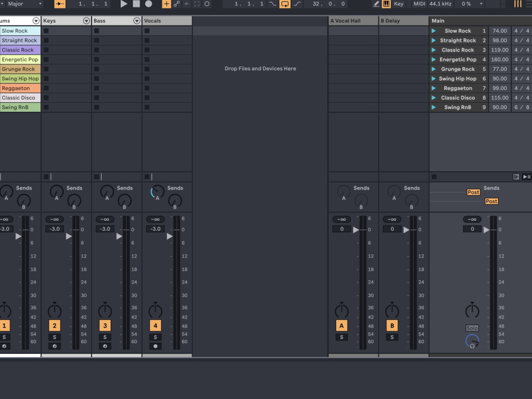Toggle the lower Post send button on Main

[491, 201]
